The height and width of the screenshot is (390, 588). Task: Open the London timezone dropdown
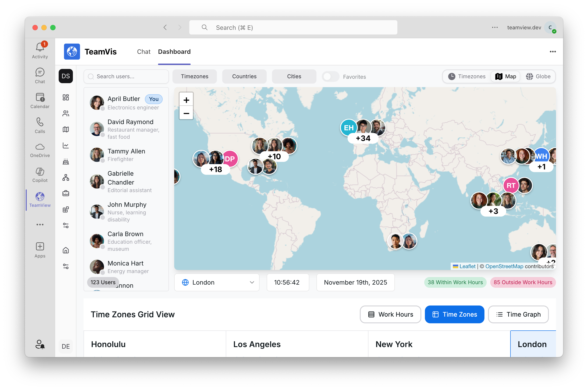217,282
